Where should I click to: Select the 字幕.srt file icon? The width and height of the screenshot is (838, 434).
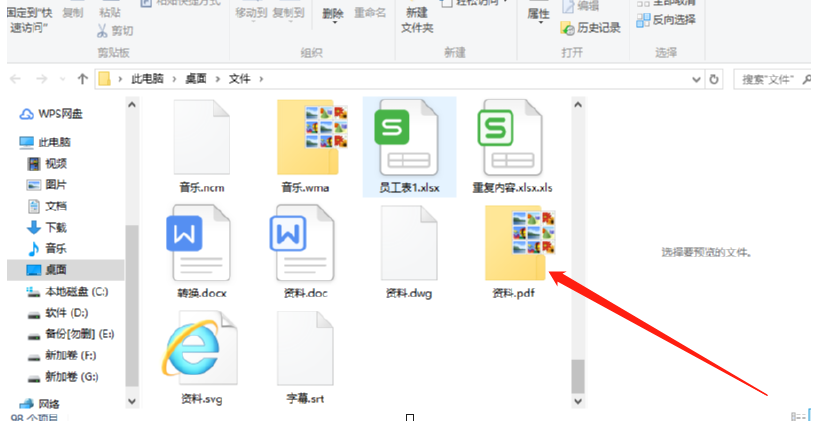[305, 348]
